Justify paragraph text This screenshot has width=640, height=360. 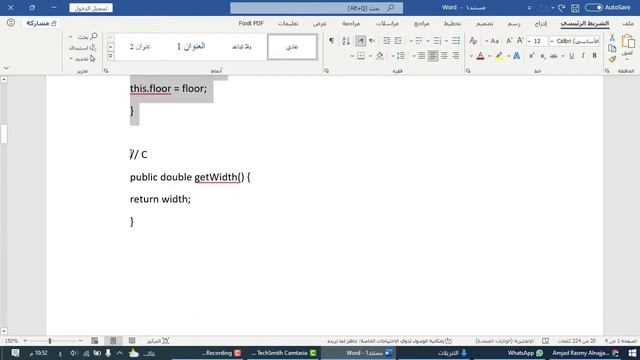(x=422, y=56)
